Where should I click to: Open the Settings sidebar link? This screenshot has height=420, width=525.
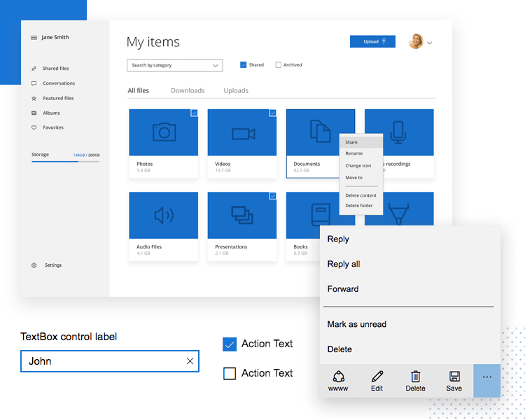click(x=53, y=265)
